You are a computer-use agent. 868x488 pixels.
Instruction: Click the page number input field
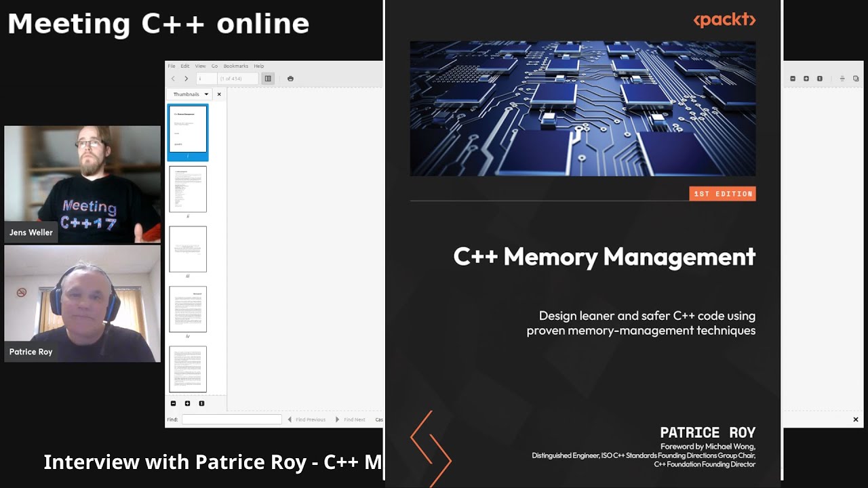click(206, 79)
